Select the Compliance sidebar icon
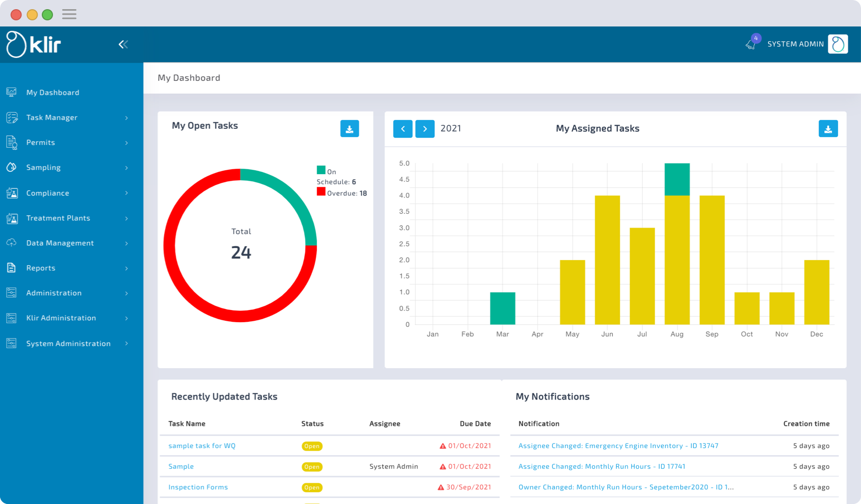The width and height of the screenshot is (861, 504). pyautogui.click(x=11, y=193)
